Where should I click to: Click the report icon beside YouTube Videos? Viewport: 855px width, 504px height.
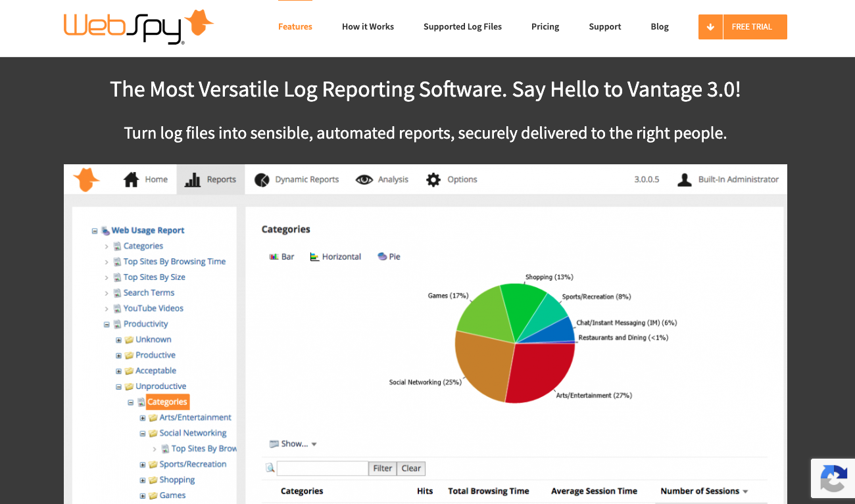coord(117,308)
